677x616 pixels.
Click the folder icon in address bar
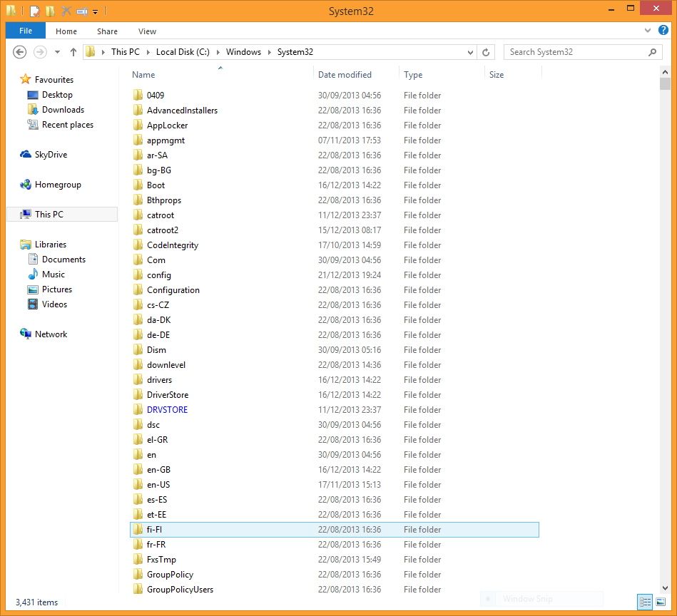(x=90, y=52)
